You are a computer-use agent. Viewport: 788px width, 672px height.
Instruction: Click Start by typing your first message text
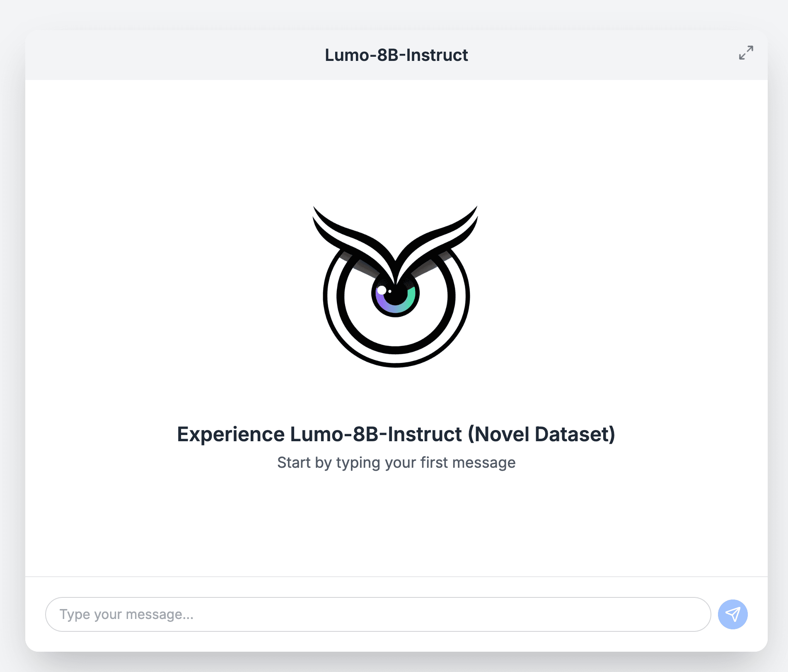[x=396, y=462]
